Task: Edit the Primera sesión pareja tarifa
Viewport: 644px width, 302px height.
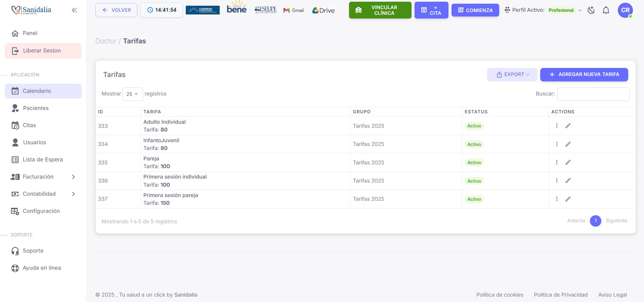Action: (568, 199)
